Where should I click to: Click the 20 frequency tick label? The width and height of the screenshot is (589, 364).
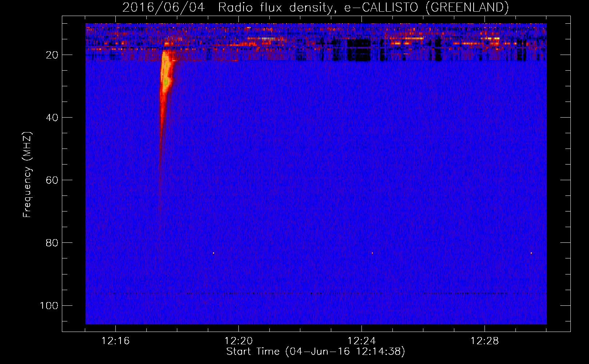tap(52, 55)
